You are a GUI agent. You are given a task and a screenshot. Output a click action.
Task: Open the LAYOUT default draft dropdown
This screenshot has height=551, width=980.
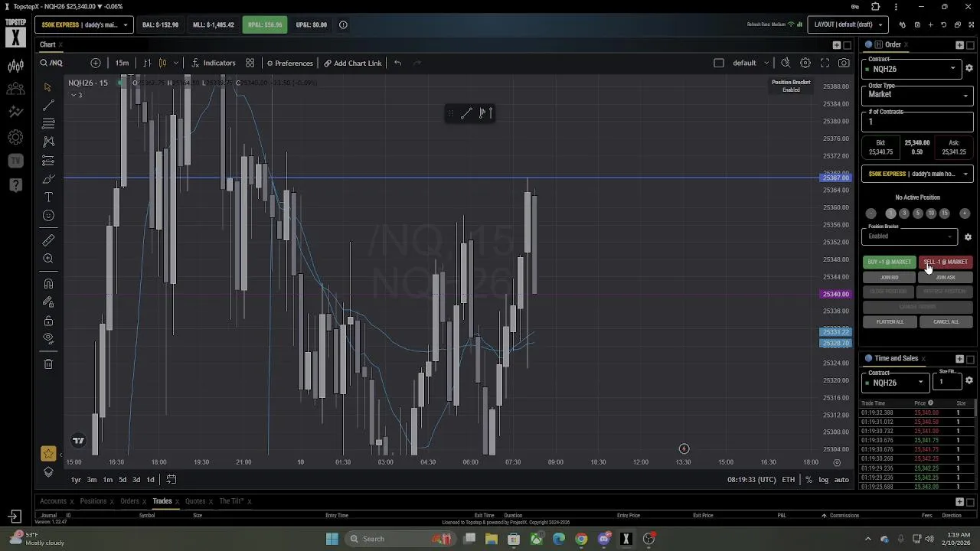[x=848, y=24]
